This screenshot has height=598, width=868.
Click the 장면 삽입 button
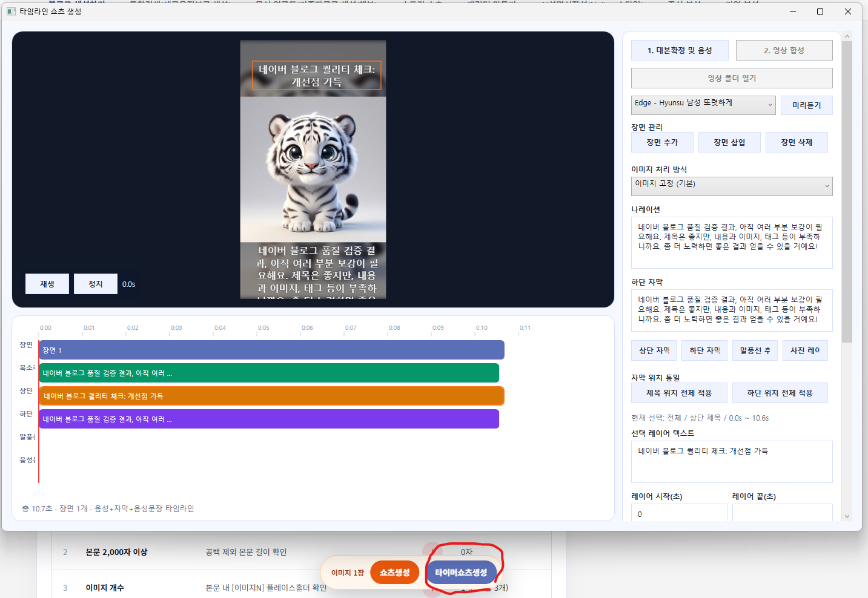tap(729, 142)
